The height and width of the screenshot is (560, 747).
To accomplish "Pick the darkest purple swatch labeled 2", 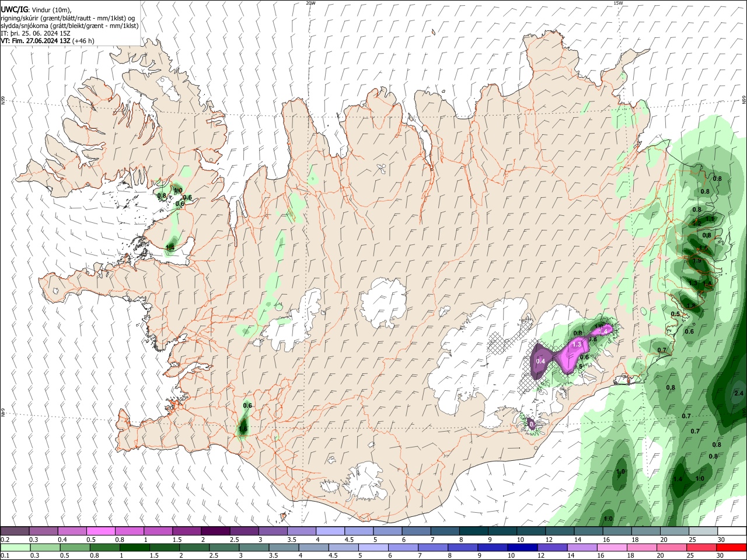I will coord(215,531).
